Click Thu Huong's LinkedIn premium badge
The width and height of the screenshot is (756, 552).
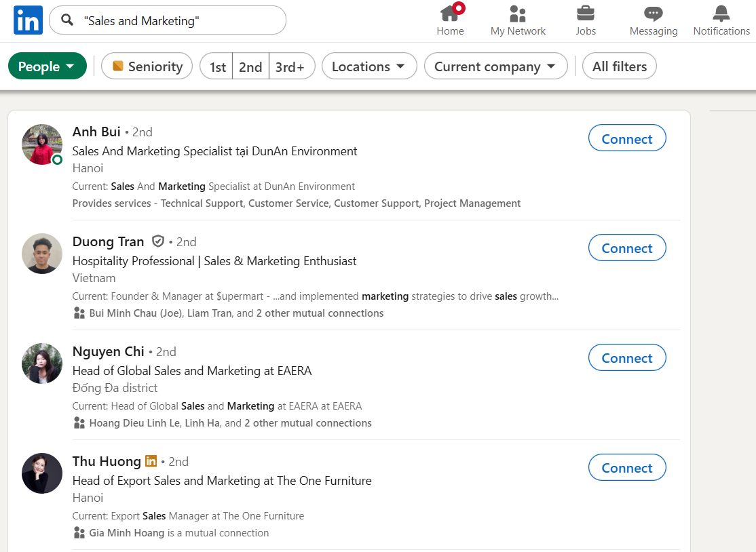tap(151, 461)
